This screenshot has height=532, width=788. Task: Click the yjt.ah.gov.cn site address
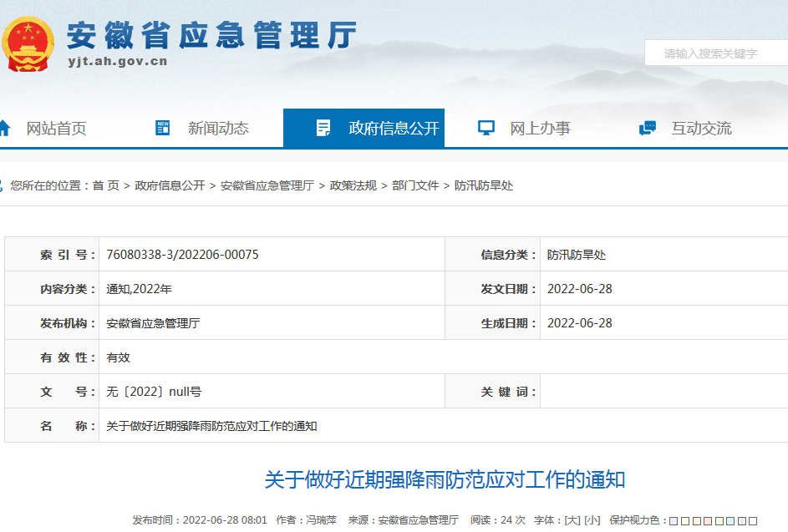(x=118, y=61)
